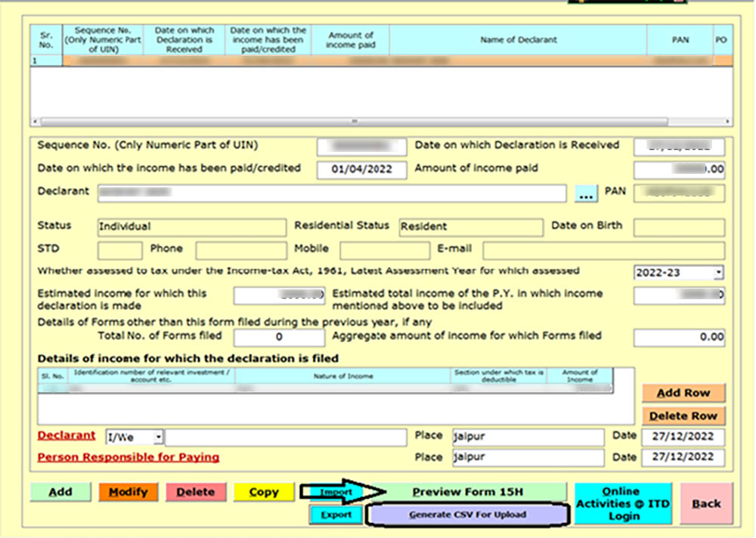The height and width of the screenshot is (538, 756).
Task: Click the Declarant link
Action: point(66,436)
